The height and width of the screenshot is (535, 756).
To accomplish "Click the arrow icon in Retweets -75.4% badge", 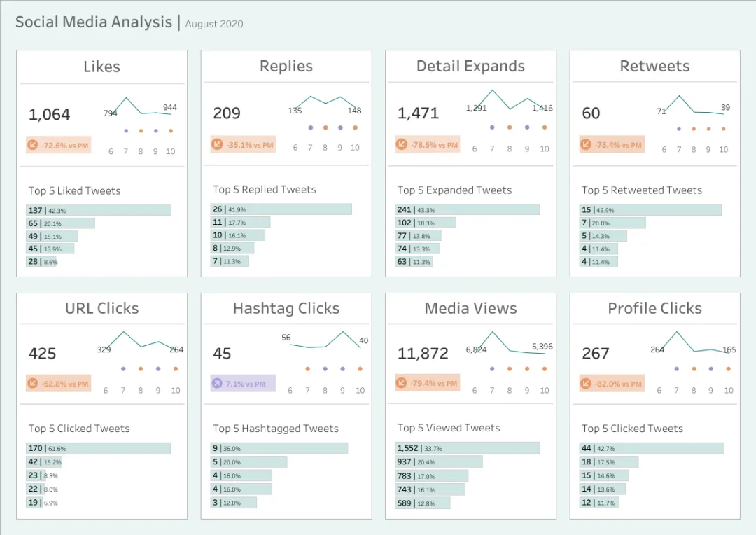I will tap(586, 144).
